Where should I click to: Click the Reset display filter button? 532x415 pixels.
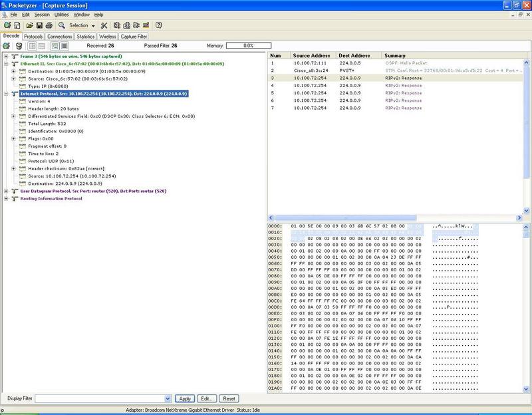point(229,399)
